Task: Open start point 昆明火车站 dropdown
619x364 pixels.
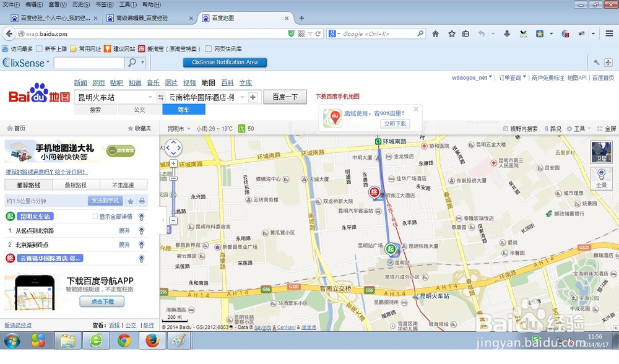Action: [150, 97]
